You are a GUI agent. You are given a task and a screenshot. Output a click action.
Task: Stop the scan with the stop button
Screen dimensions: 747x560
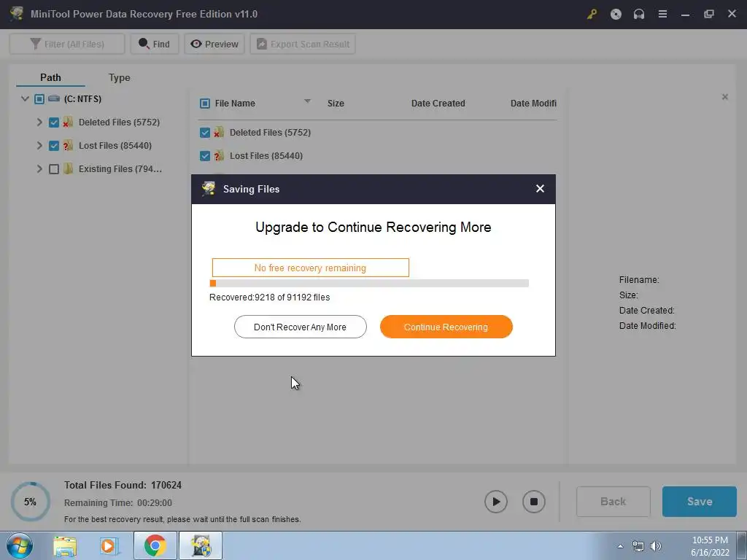533,502
